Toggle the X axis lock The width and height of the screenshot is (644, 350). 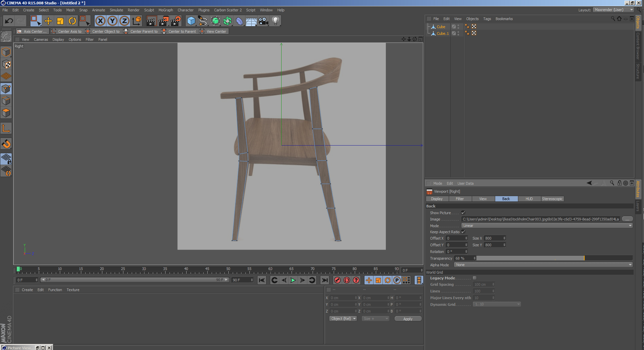100,21
